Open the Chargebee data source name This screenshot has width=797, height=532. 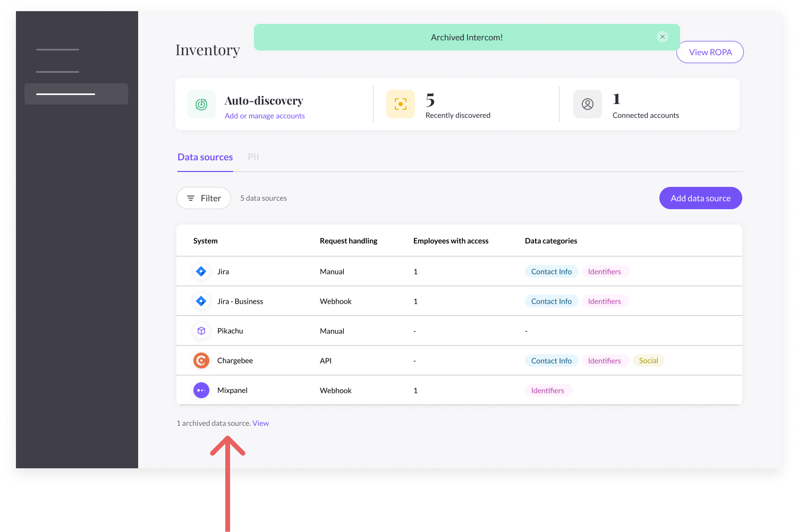235,361
